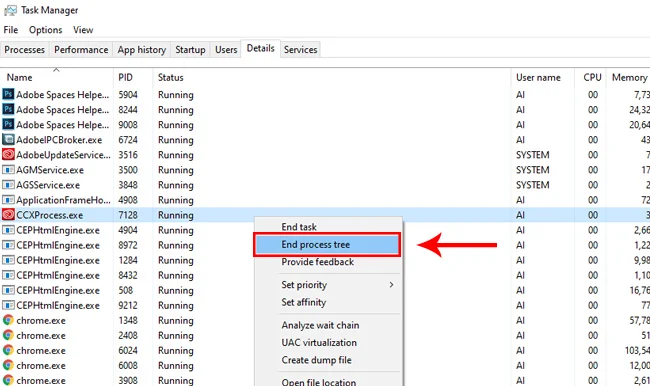Click the ApplicationFrameHost process icon
Image resolution: width=650 pixels, height=386 pixels.
pos(8,199)
